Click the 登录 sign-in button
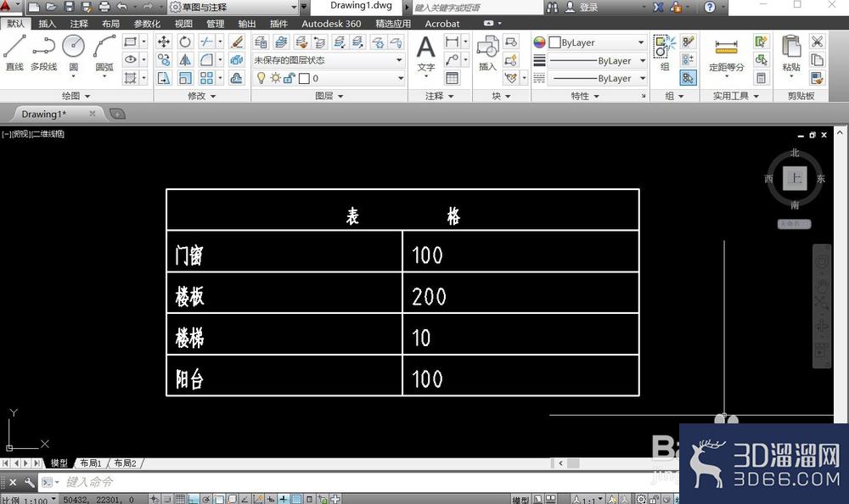Image resolution: width=849 pixels, height=504 pixels. point(582,7)
